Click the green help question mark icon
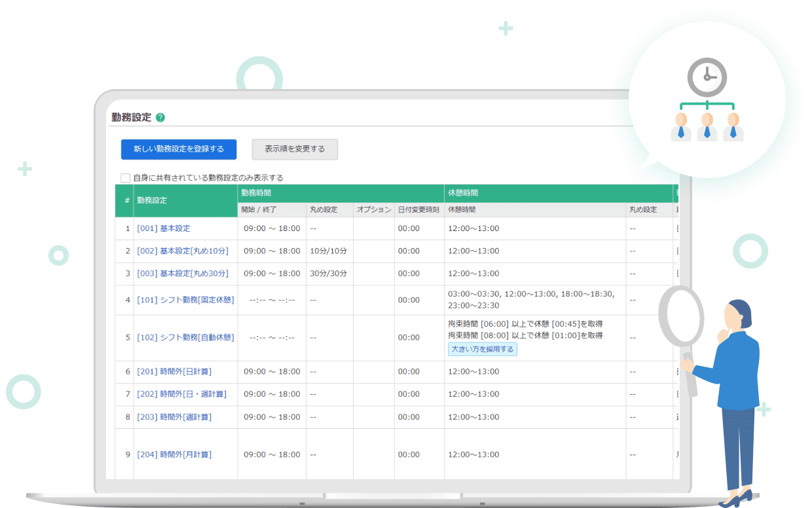Image resolution: width=812 pixels, height=508 pixels. (x=160, y=118)
